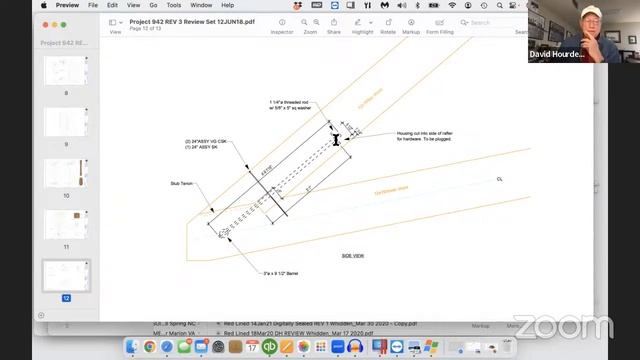Click the volume icon in menu bar
The height and width of the screenshot is (360, 640).
click(x=402, y=5)
